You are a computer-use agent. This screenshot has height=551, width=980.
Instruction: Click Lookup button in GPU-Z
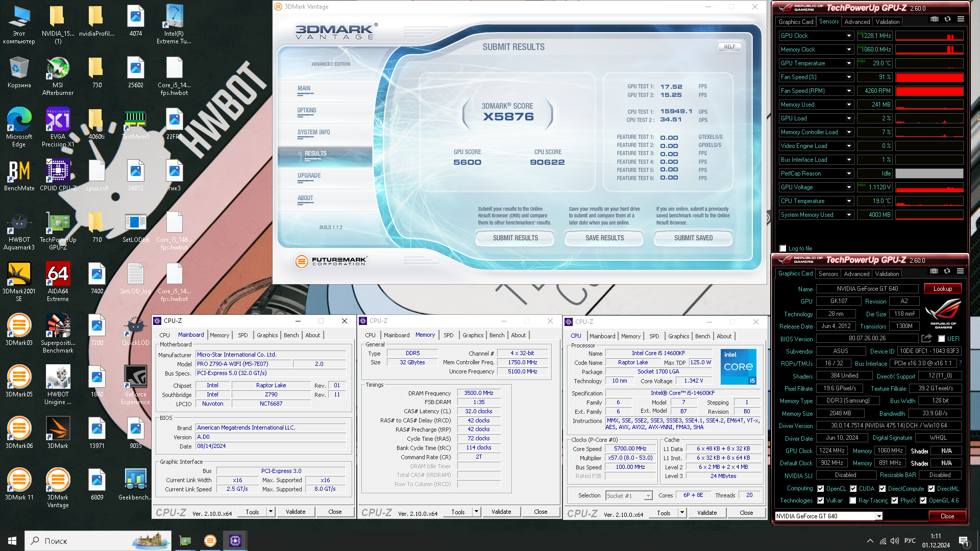943,289
